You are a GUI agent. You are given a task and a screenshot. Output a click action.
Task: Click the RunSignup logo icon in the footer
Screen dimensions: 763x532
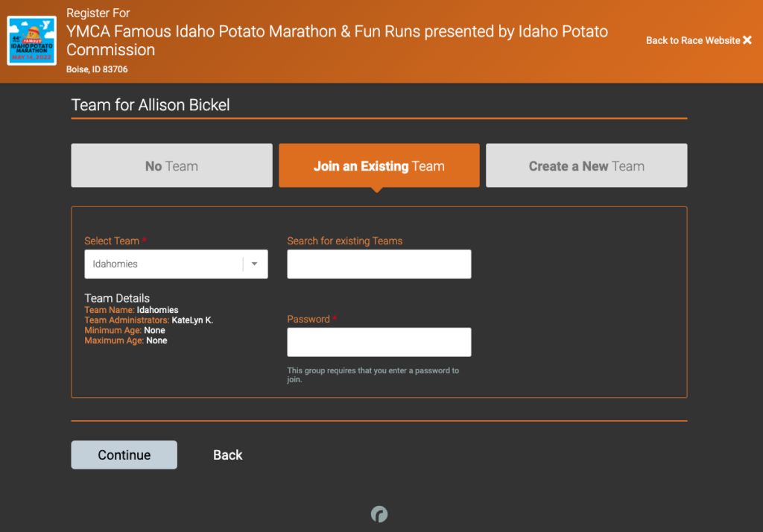point(379,514)
